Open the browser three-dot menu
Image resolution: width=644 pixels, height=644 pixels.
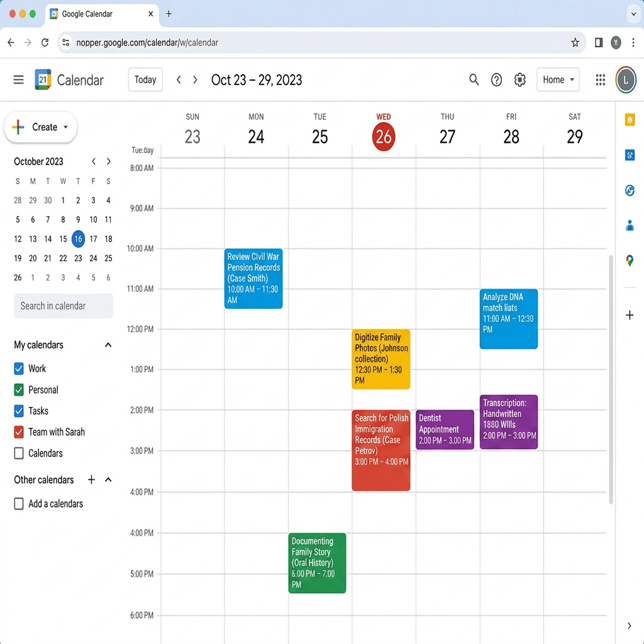[633, 42]
